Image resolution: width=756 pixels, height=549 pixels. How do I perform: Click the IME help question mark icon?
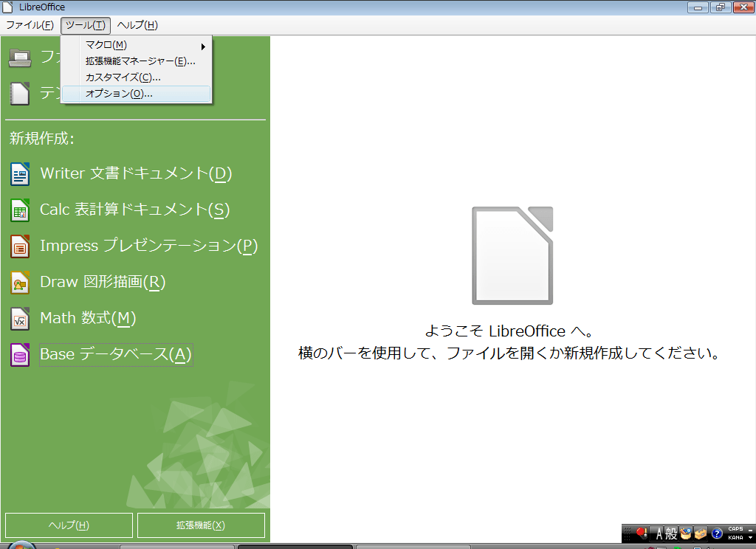[x=717, y=534]
